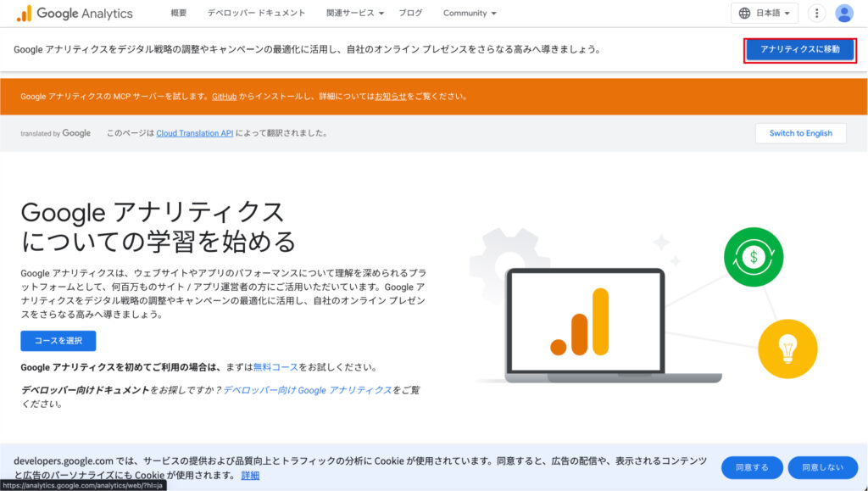Open the user account avatar
Screen dimensions: 868x491
pyautogui.click(x=843, y=14)
